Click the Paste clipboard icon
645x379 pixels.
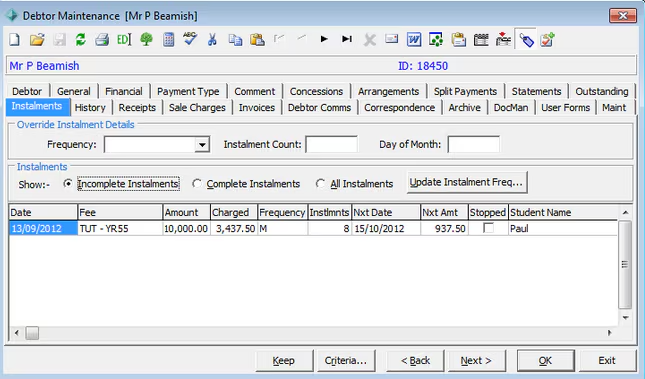coord(258,40)
